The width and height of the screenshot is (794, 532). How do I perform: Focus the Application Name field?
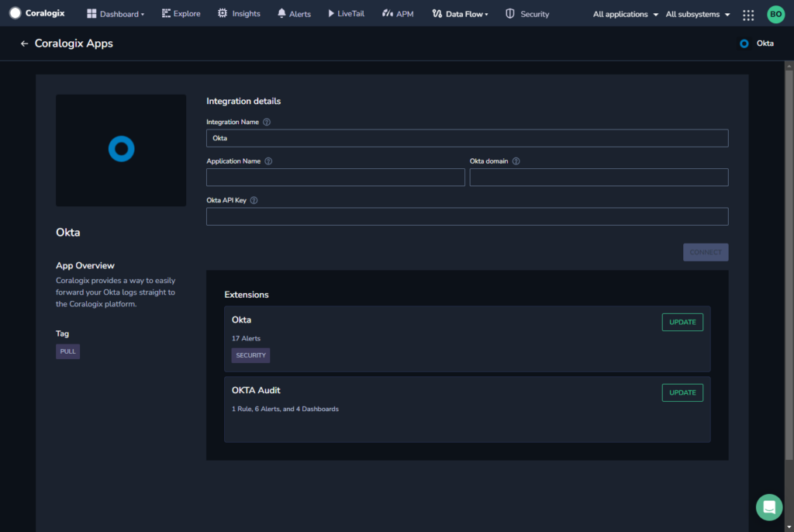(335, 178)
